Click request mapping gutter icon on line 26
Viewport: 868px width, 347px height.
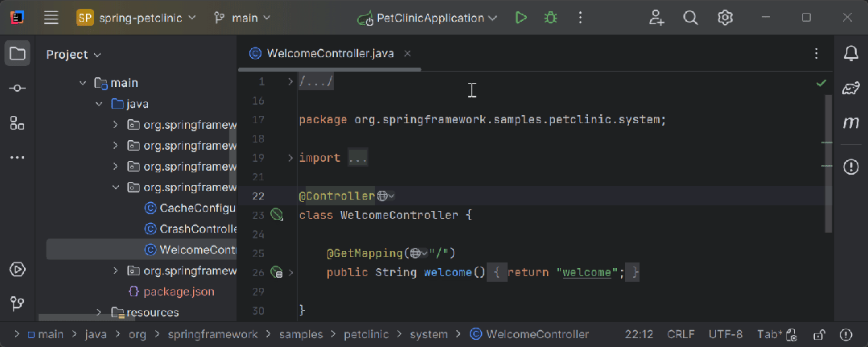277,272
